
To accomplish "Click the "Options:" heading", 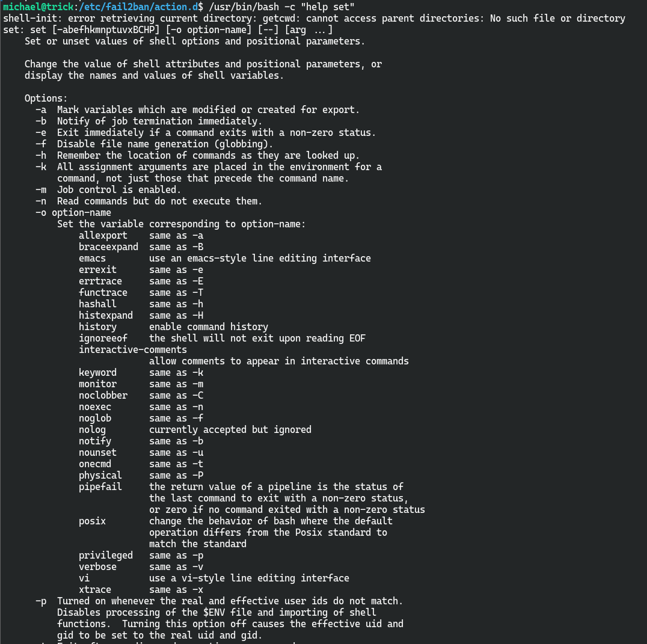I will pyautogui.click(x=46, y=98).
